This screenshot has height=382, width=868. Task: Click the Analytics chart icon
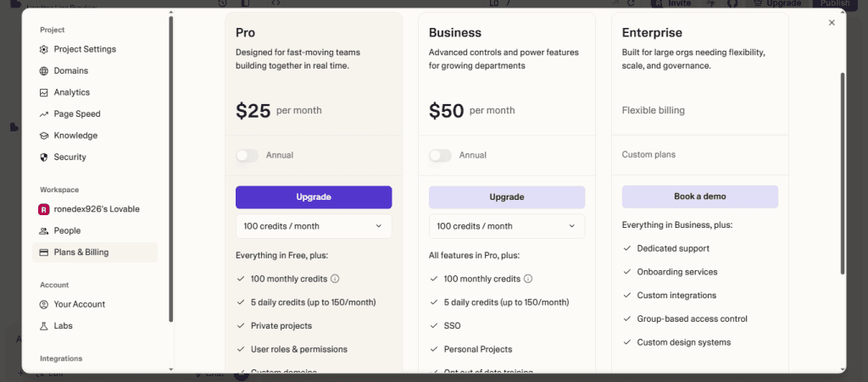(44, 93)
